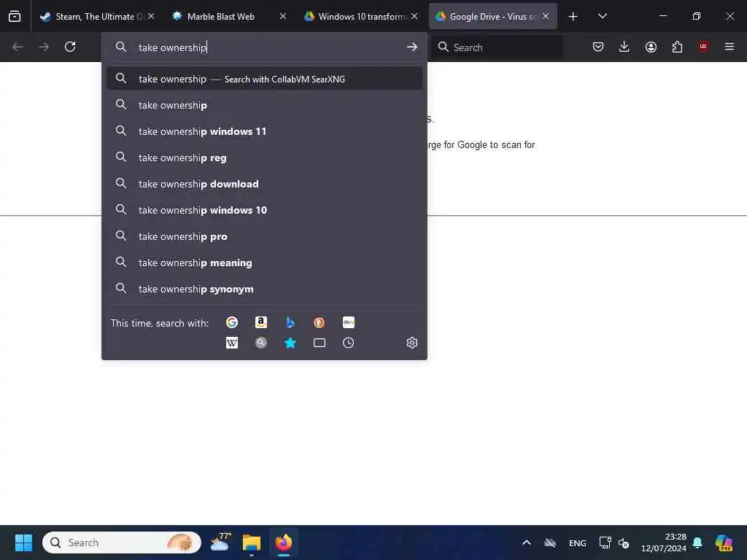Image resolution: width=747 pixels, height=560 pixels.
Task: Search this time with eBay
Action: (348, 322)
